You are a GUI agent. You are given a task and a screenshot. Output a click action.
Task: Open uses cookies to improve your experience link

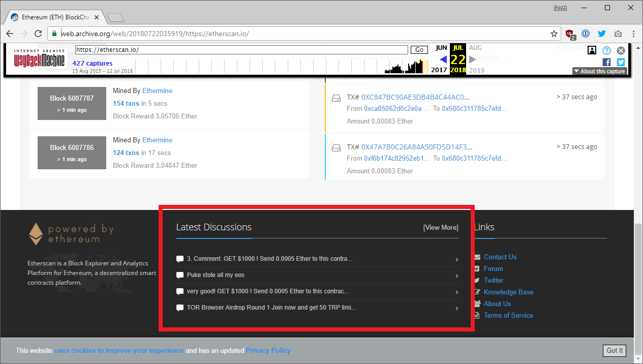coord(119,351)
